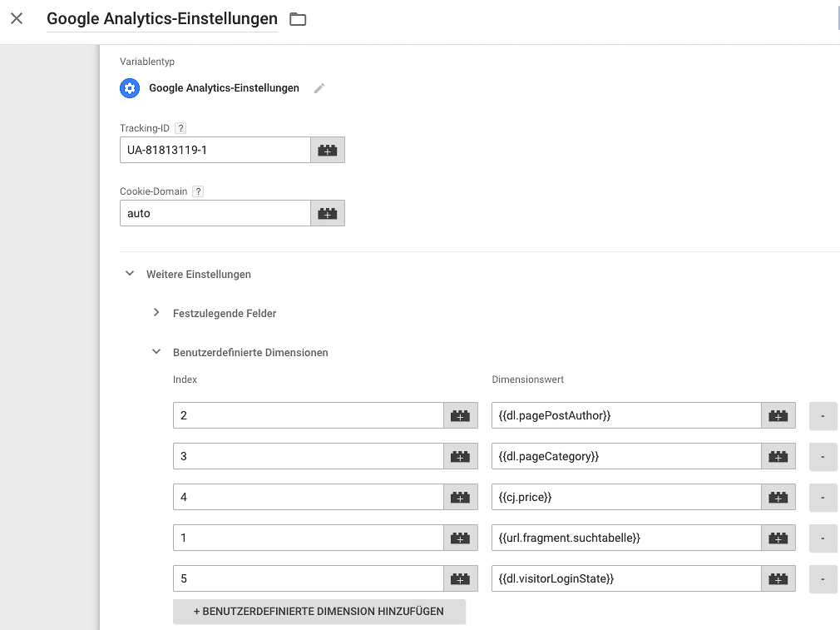Open help tooltip for Tracking-ID
Viewport: 840px width, 630px height.
point(180,128)
